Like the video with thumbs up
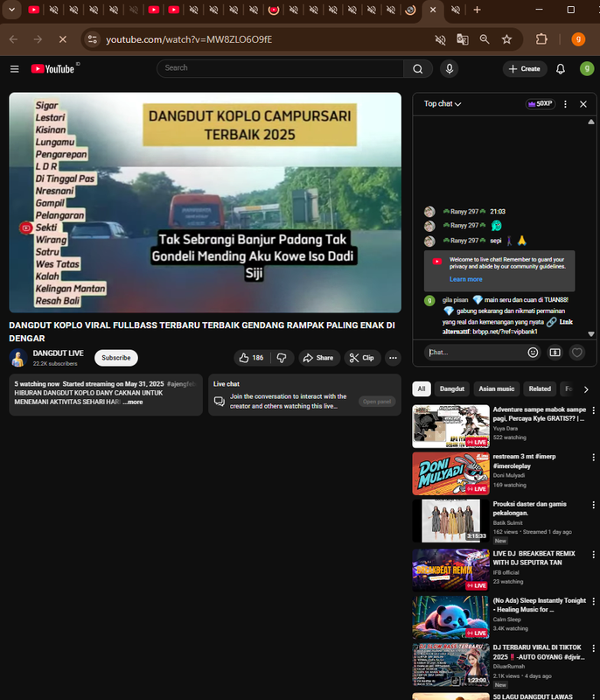This screenshot has width=600, height=700. (x=252, y=358)
